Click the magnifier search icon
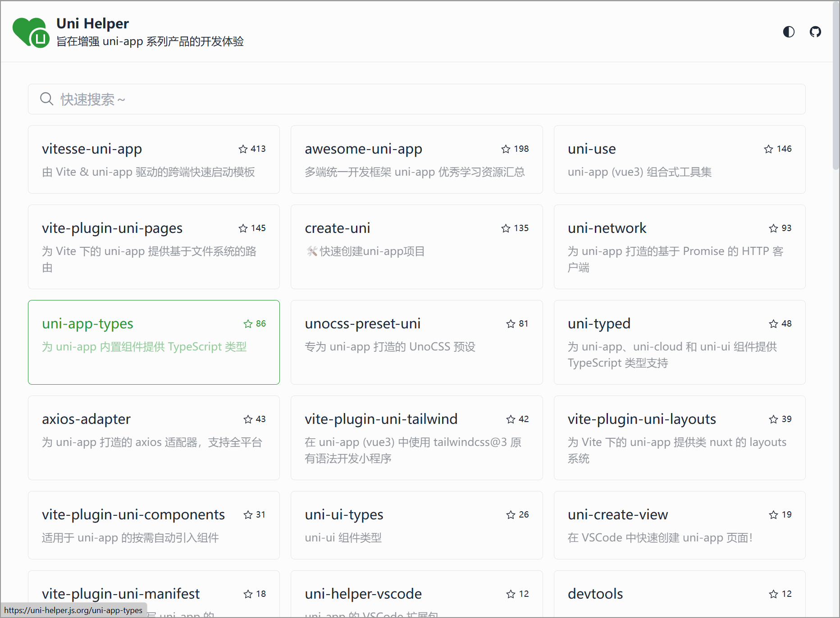Screen dimensions: 840x618 (x=46, y=99)
